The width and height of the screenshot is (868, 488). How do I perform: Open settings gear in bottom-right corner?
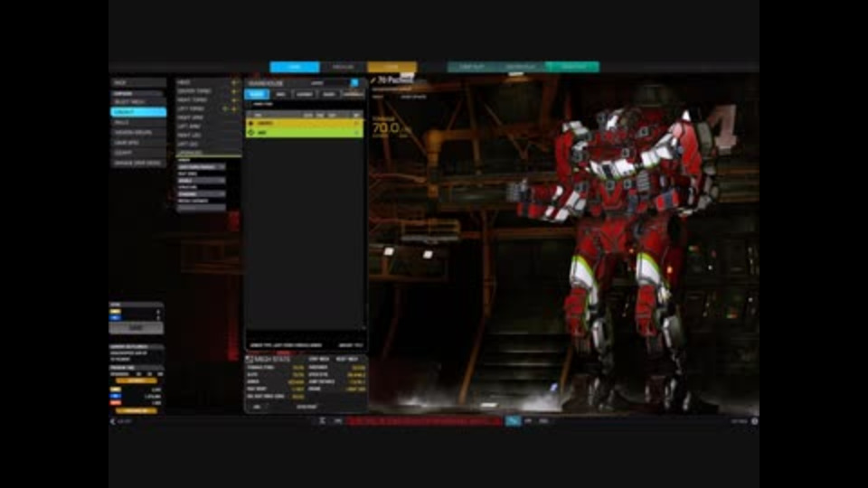(754, 422)
